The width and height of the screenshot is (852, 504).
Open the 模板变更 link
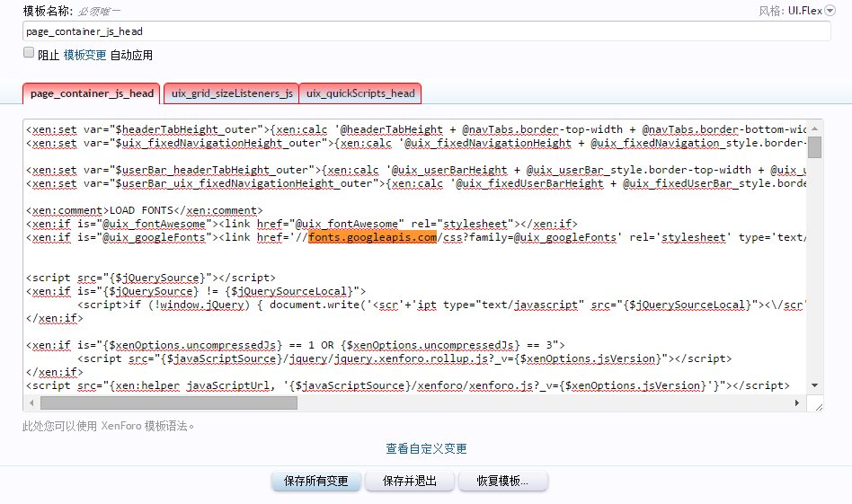(x=84, y=55)
